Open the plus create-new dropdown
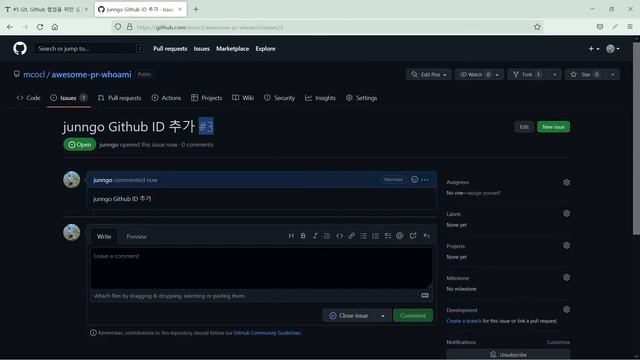This screenshot has width=640, height=360. [594, 49]
